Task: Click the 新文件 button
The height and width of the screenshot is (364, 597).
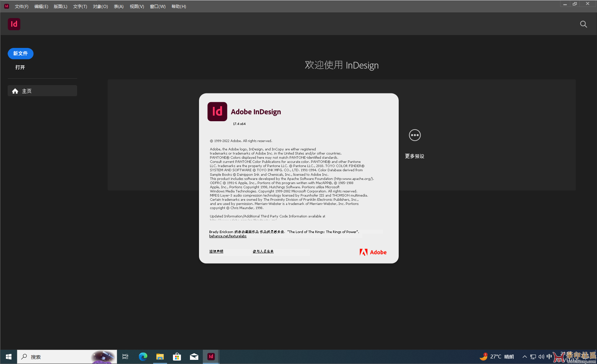Action: tap(20, 53)
